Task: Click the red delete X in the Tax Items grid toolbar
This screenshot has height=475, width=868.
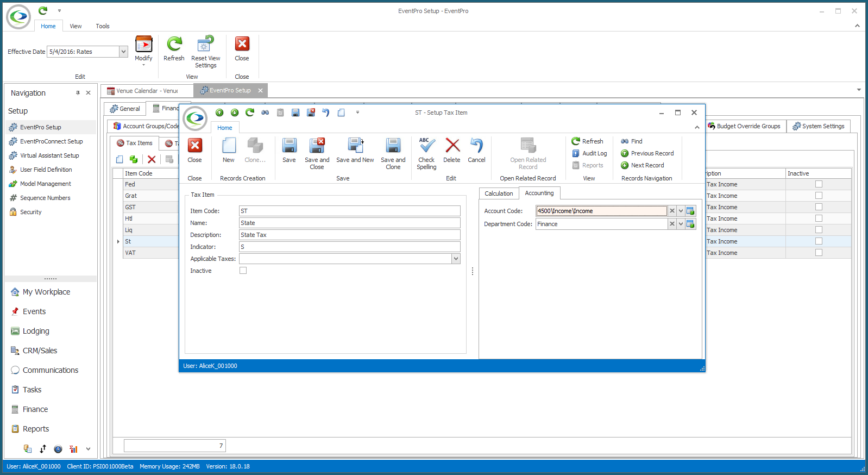Action: [x=152, y=159]
